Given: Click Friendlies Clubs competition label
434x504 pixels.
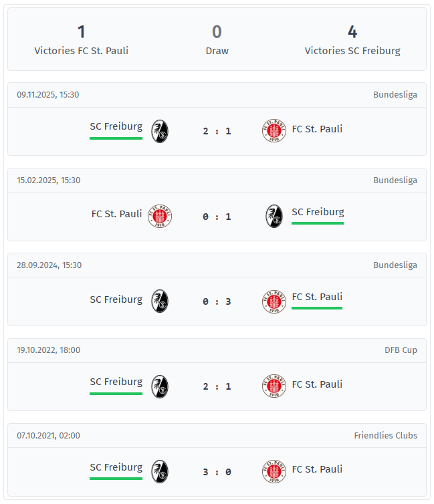Looking at the screenshot, I should 385,435.
